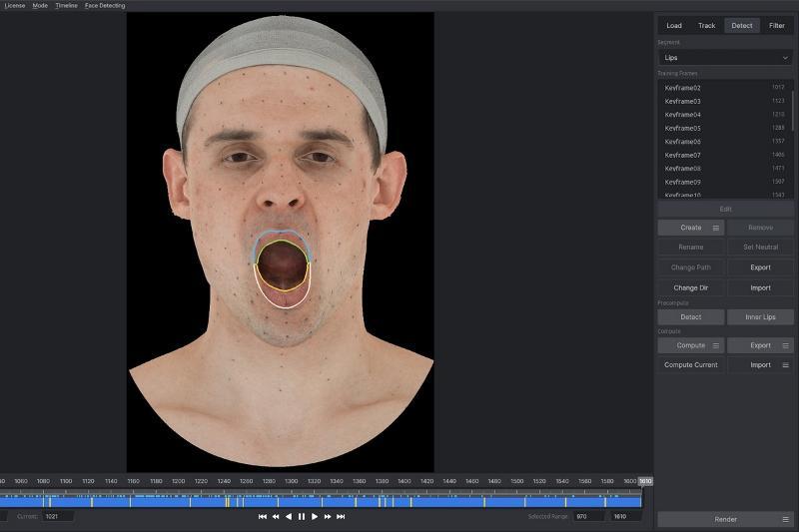Select Keyframe05 in the training frames list
This screenshot has height=532, width=799.
click(x=683, y=129)
